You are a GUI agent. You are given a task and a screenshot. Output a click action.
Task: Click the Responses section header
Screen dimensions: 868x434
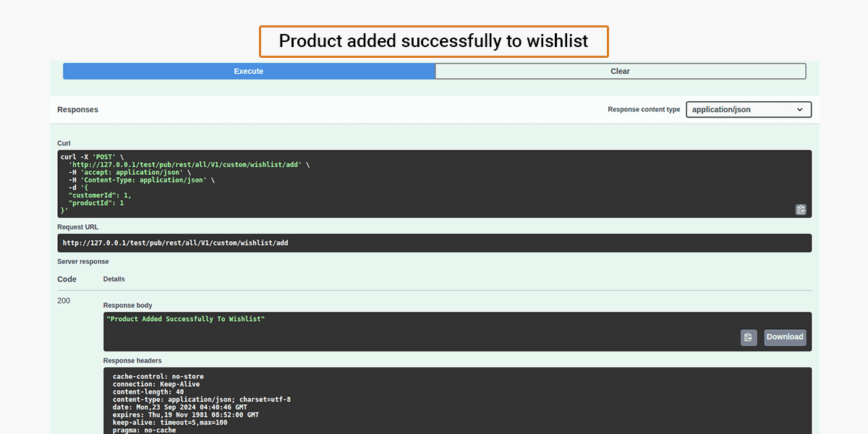[x=77, y=110]
